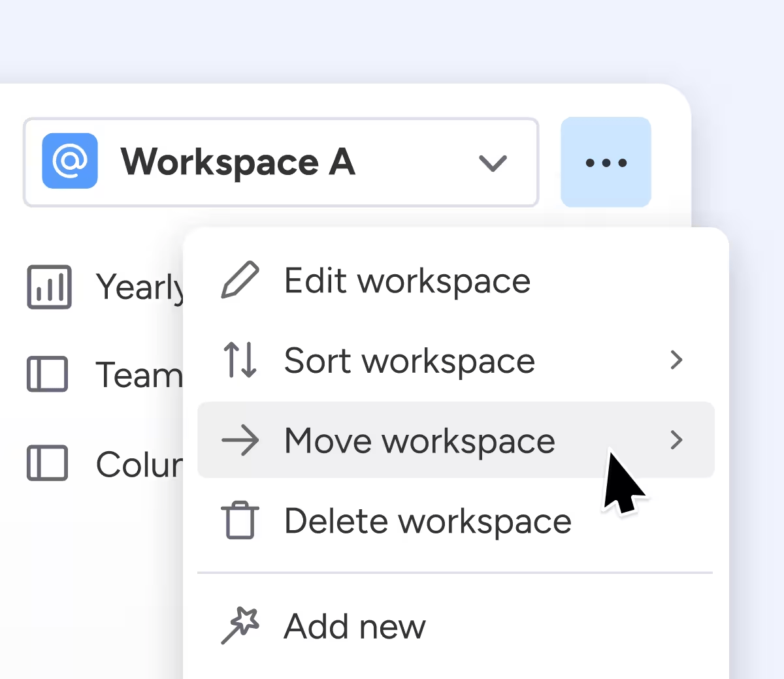Expand the Sort workspace submenu arrow
Screen dimensions: 784x679
[676, 360]
